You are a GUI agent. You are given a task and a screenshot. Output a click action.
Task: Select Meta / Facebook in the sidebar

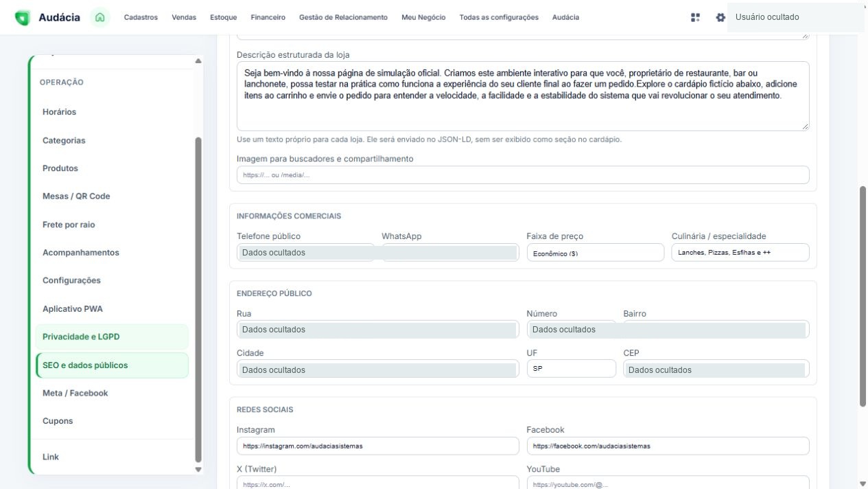tap(111, 393)
